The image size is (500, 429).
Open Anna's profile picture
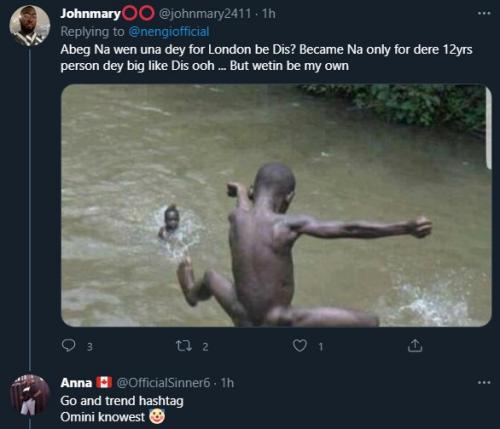coord(29,395)
